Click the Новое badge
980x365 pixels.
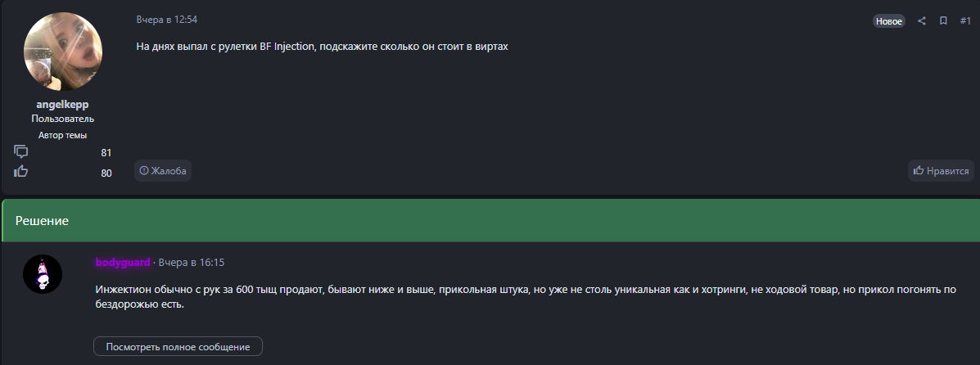click(x=888, y=21)
